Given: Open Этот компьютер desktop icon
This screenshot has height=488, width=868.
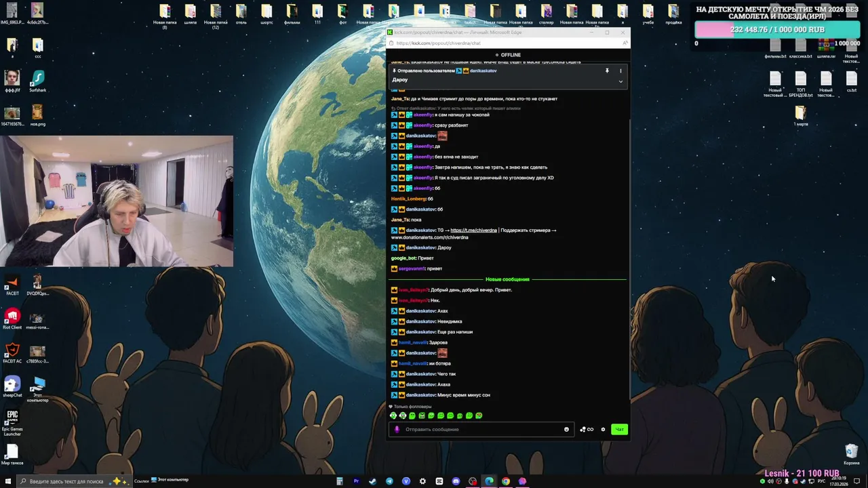Looking at the screenshot, I should pos(37,390).
